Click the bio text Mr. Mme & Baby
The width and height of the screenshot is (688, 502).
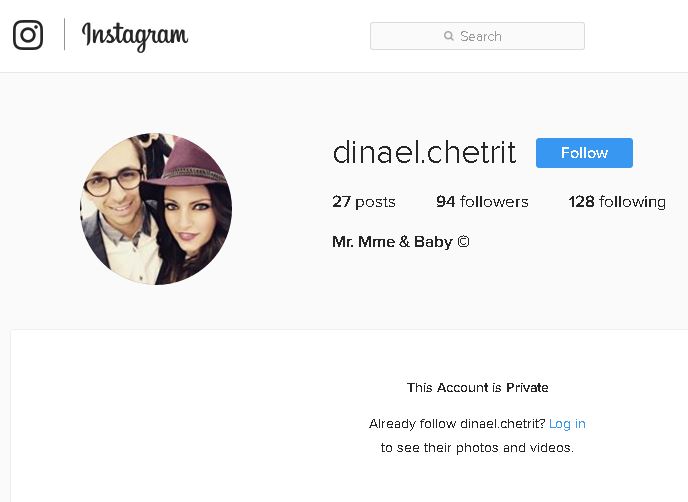392,242
